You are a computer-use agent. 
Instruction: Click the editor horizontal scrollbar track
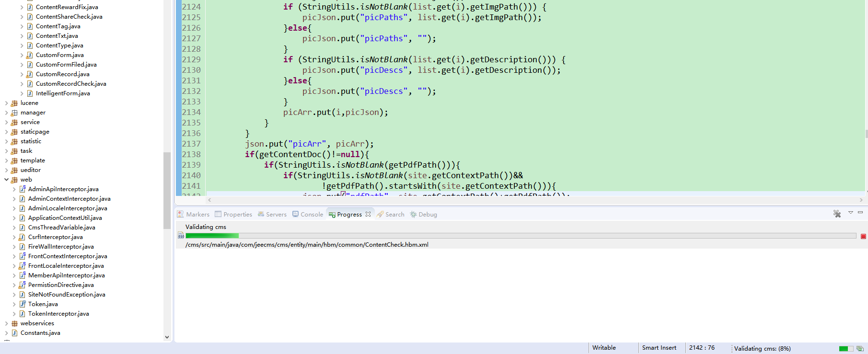(x=535, y=200)
